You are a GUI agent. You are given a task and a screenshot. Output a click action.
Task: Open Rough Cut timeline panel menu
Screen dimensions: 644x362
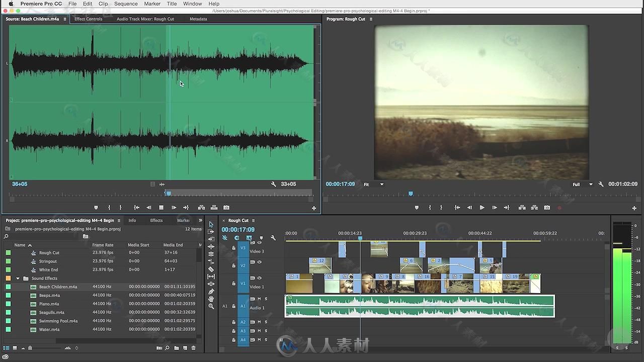(253, 220)
